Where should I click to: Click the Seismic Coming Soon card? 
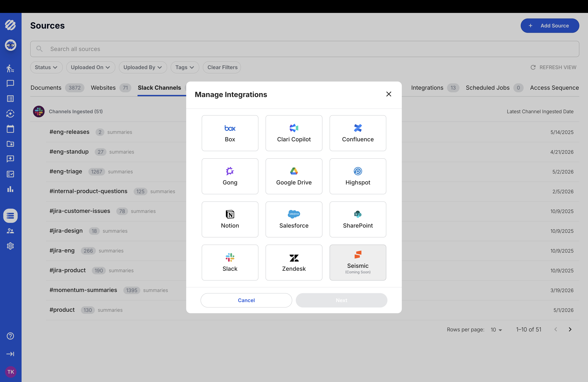[358, 262]
